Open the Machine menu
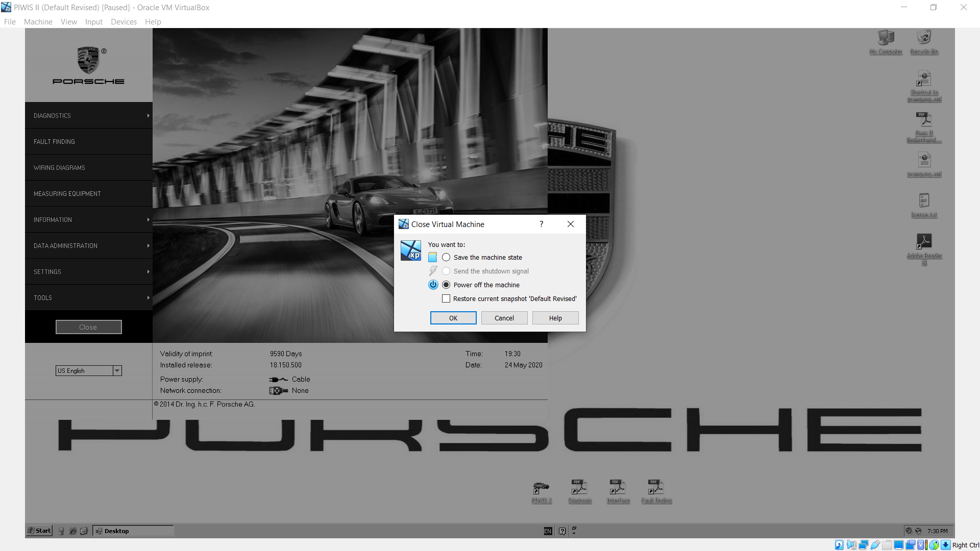 (38, 22)
